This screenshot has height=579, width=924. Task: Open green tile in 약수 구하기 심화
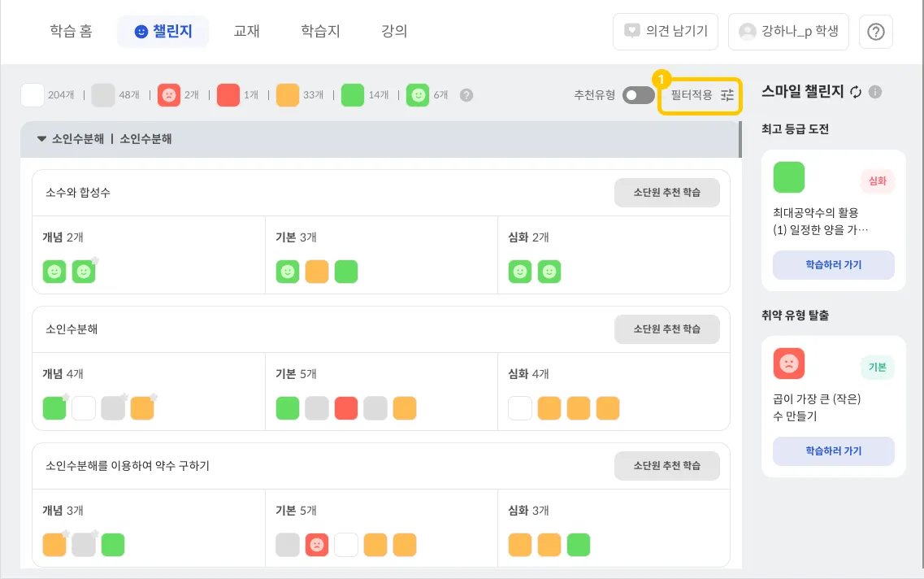[579, 545]
